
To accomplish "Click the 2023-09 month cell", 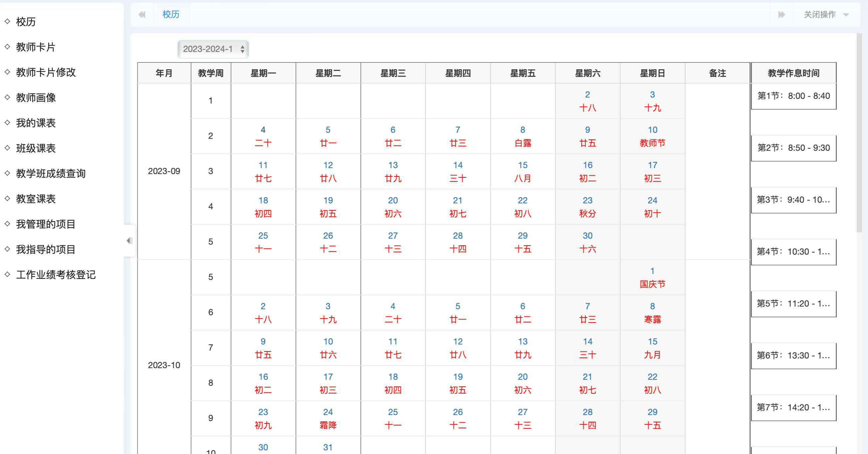I will [x=164, y=171].
